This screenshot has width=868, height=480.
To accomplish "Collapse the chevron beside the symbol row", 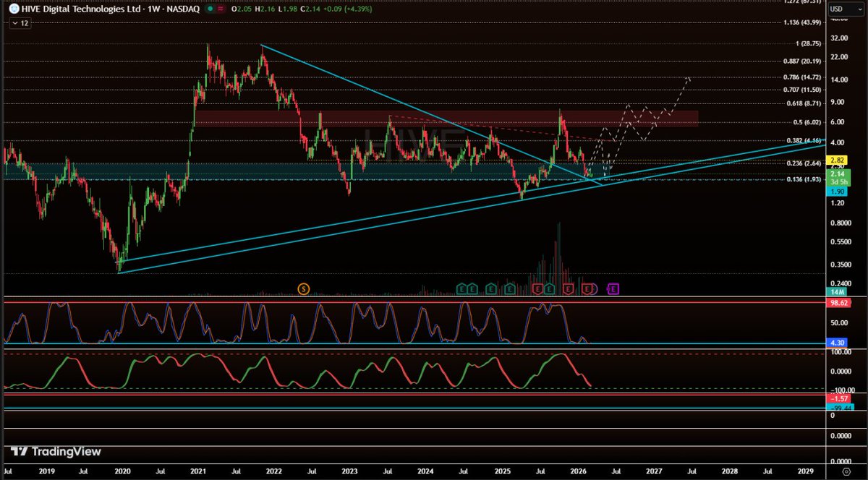I will tap(15, 23).
